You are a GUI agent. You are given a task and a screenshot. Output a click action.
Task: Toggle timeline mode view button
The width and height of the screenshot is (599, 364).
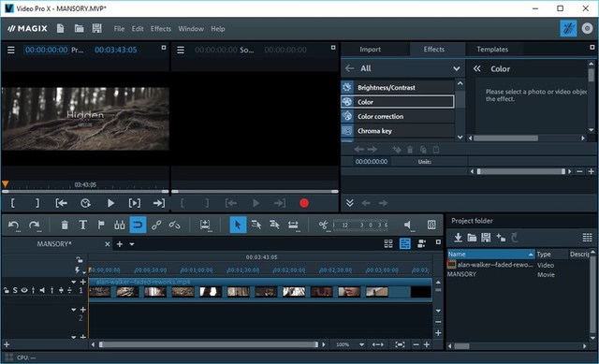click(x=405, y=243)
